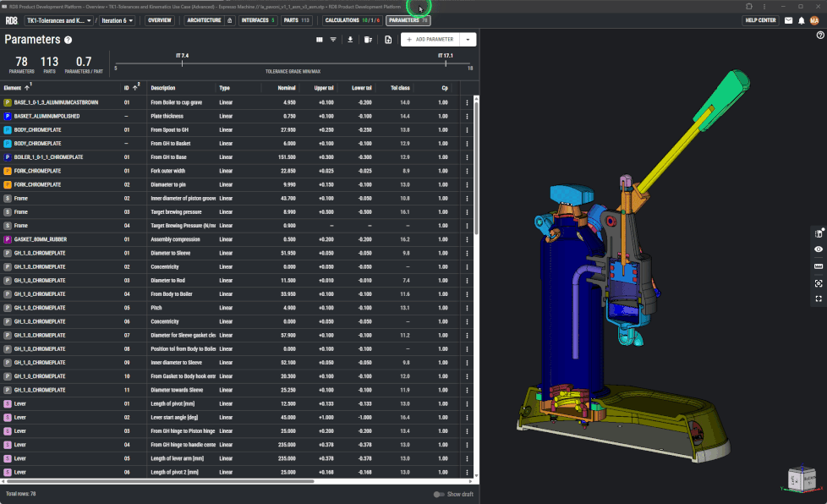Viewport: 827px width, 504px height.
Task: Select the GH_1_0_CHROMEPLATE Pitch row
Action: pos(232,308)
